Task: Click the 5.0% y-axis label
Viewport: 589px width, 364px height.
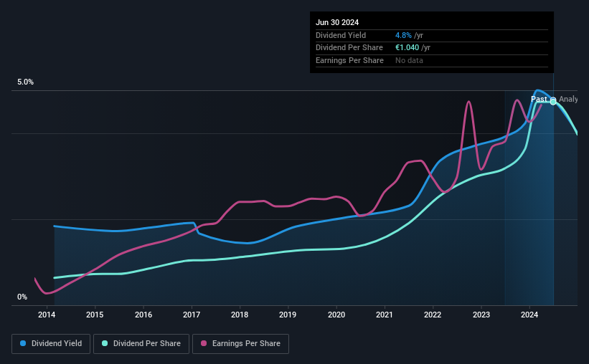Action: click(26, 82)
